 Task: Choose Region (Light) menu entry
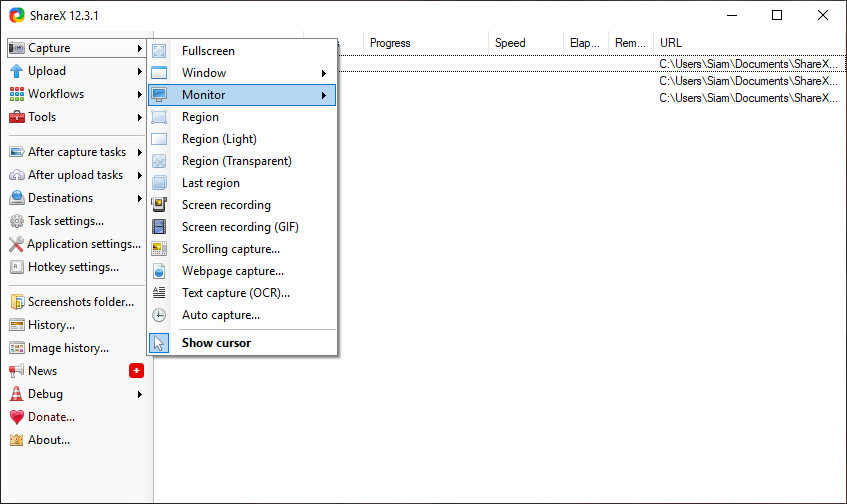point(243,139)
